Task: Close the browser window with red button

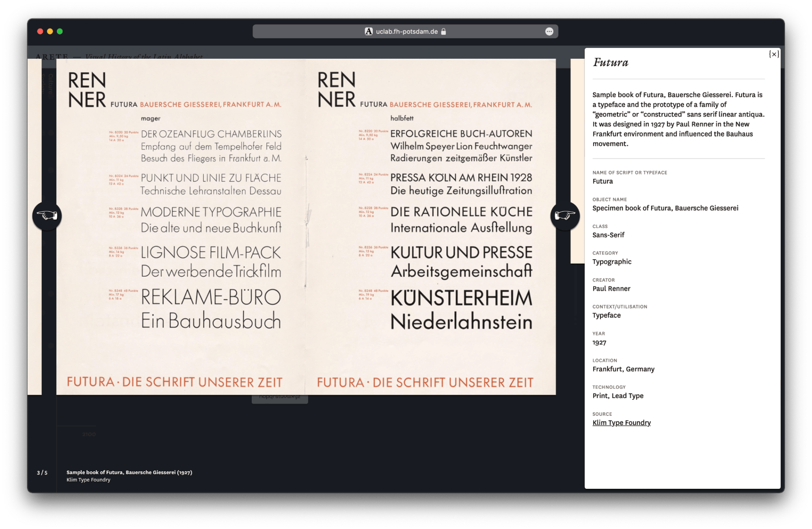Action: click(40, 31)
